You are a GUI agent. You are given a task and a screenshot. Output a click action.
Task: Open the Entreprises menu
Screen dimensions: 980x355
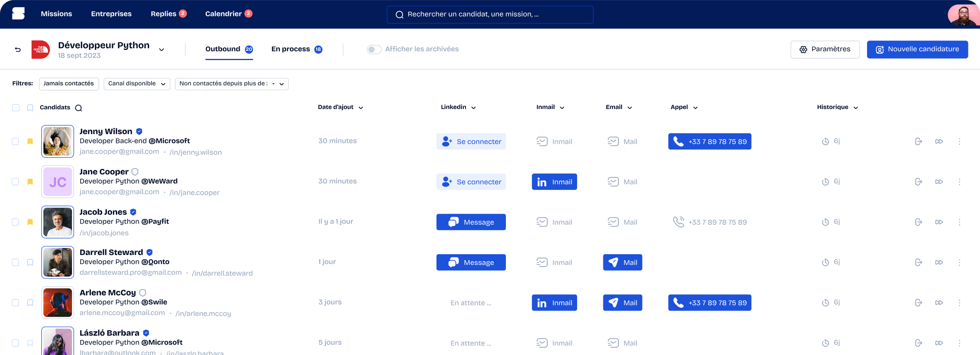(x=111, y=14)
